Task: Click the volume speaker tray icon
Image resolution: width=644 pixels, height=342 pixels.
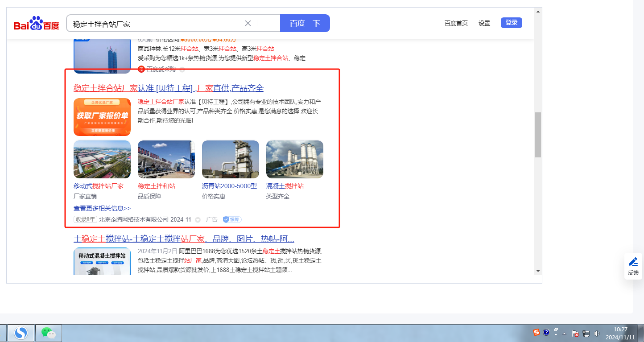Action: pyautogui.click(x=597, y=333)
